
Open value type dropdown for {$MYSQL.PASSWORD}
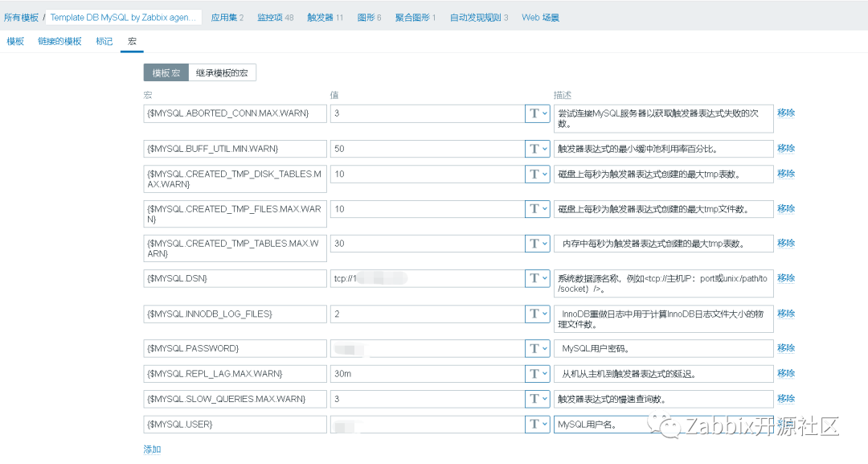point(537,348)
